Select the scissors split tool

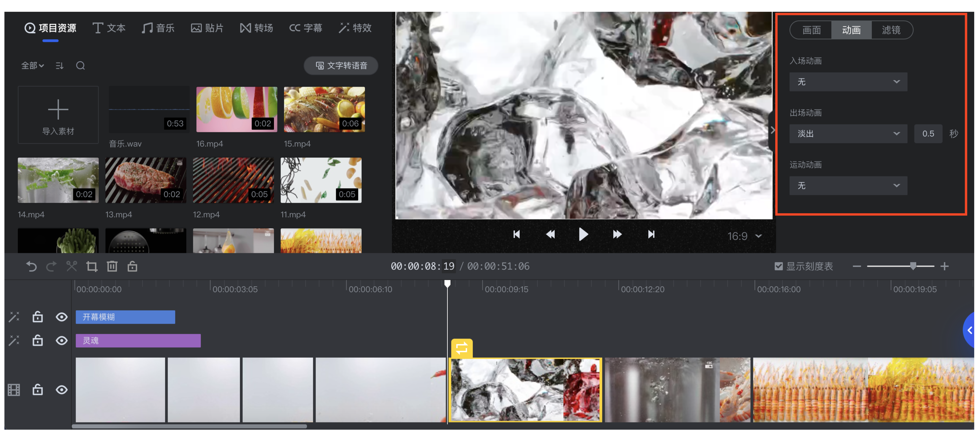pos(72,266)
